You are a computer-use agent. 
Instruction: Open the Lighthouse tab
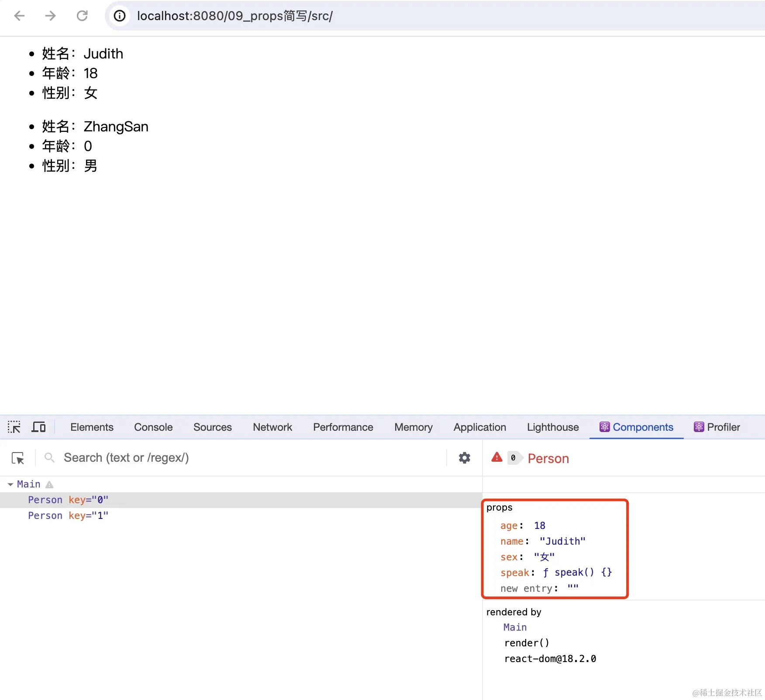[553, 427]
